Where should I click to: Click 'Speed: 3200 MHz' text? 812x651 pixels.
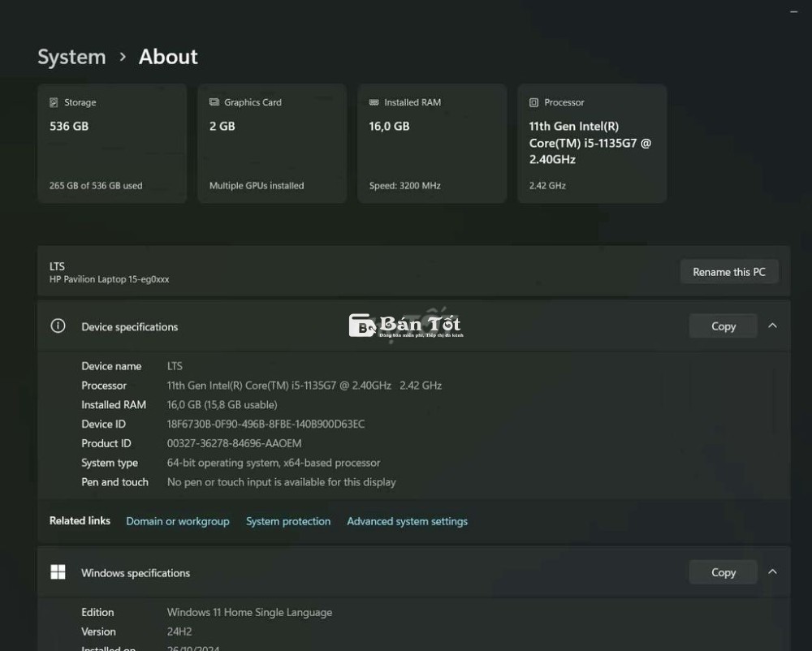[404, 185]
